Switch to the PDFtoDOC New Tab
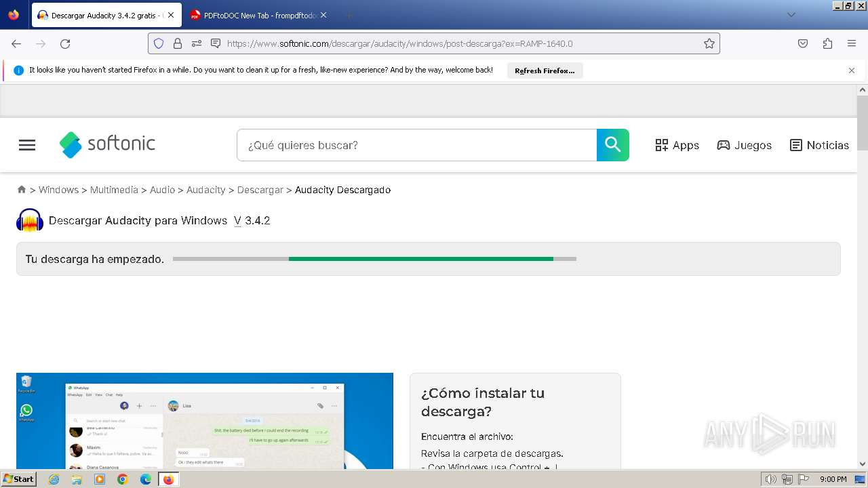The image size is (868, 488). 259,15
